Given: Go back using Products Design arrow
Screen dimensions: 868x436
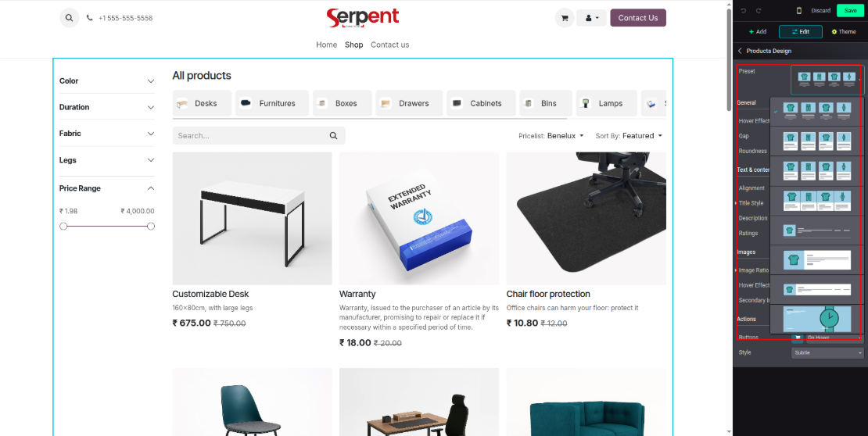Looking at the screenshot, I should click(740, 51).
